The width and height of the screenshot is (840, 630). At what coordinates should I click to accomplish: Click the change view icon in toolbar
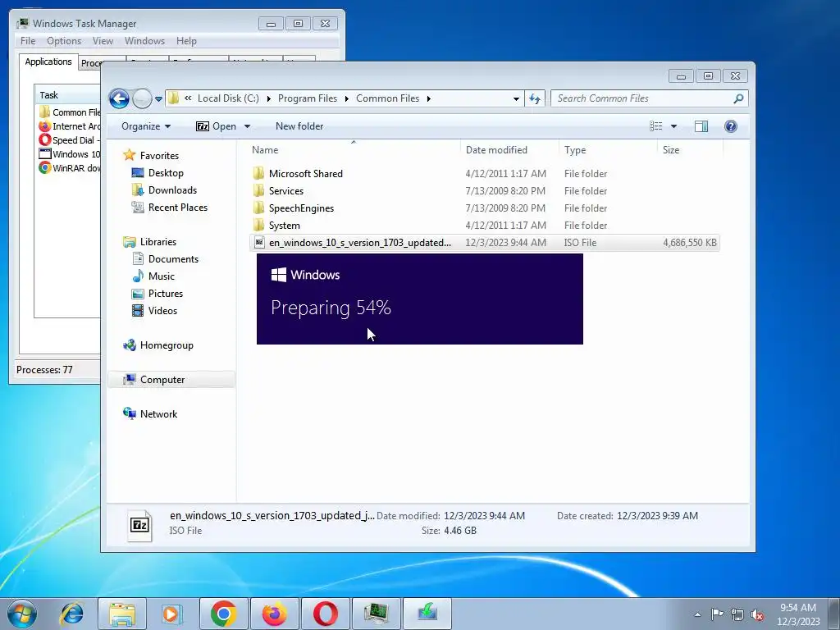point(655,126)
